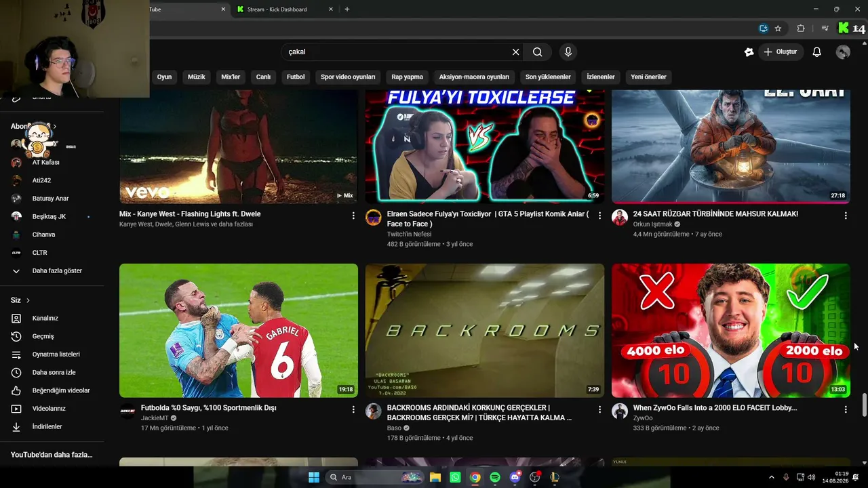Select the Aksiyon-macera oyunları chip

point(474,77)
